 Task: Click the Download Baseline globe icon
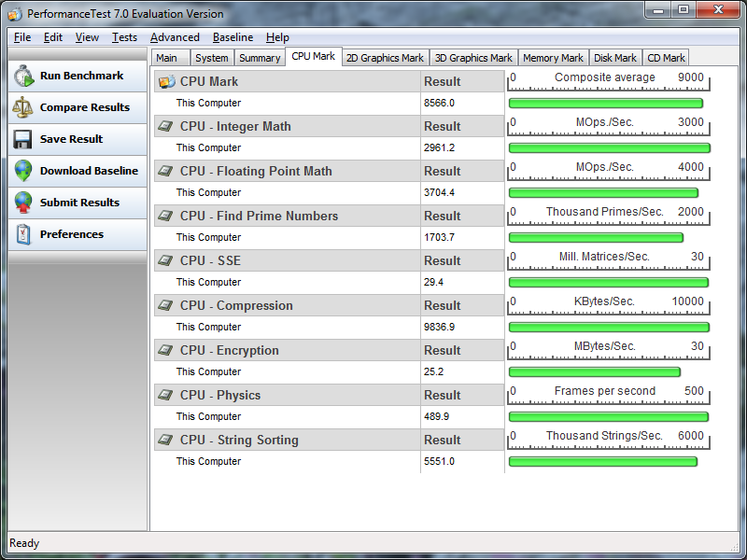[23, 172]
